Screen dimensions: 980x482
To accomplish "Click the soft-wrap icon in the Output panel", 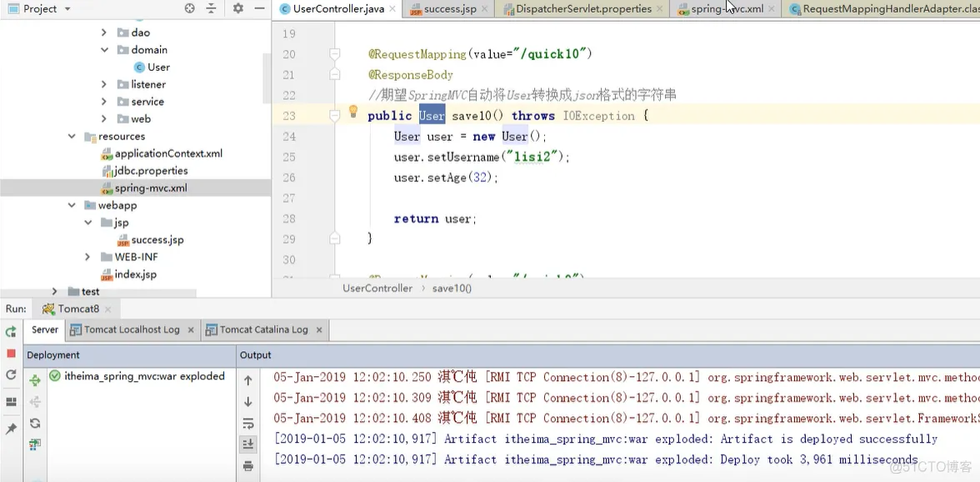I will point(247,424).
